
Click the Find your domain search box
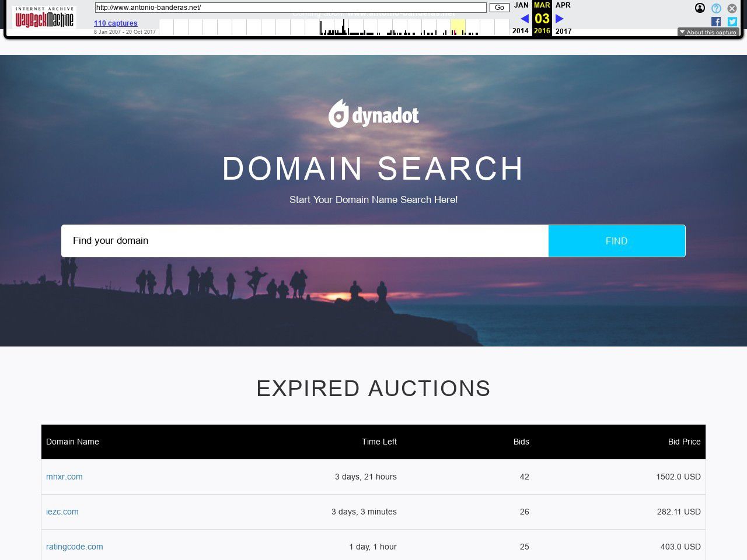305,241
